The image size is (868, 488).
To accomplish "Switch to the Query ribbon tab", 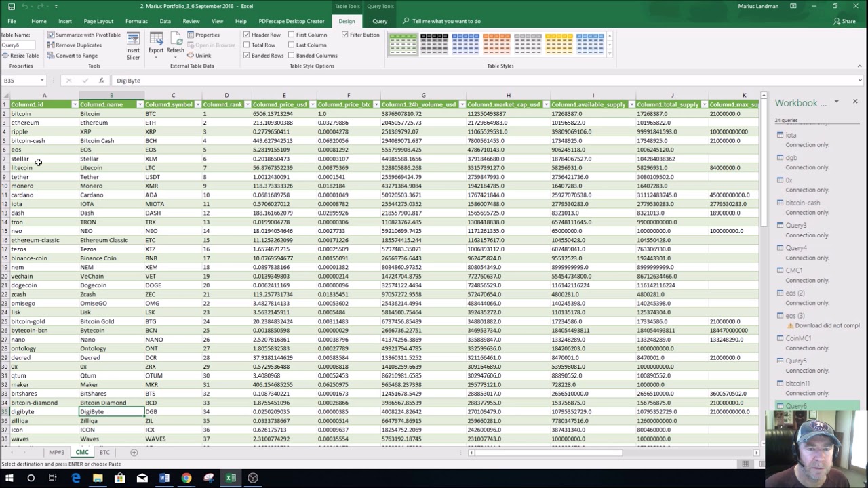I will coord(380,21).
